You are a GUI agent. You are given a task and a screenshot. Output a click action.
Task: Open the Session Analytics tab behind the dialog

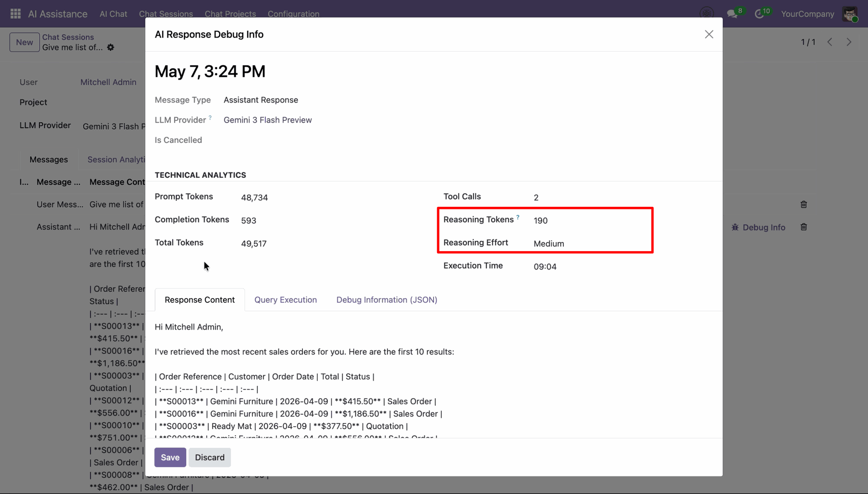click(116, 160)
